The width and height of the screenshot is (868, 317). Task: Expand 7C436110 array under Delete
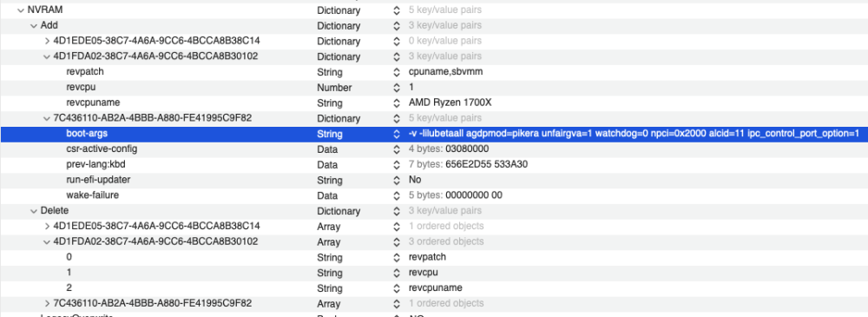click(x=47, y=303)
